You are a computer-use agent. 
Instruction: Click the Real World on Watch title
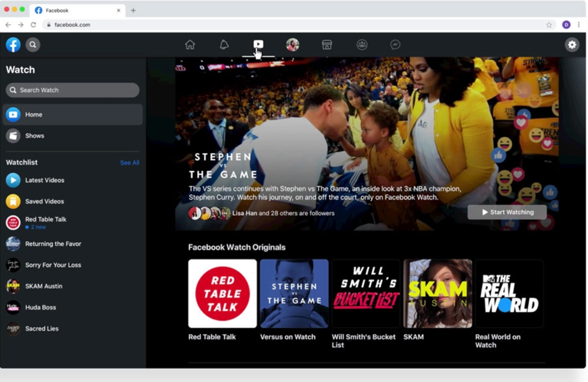(498, 341)
